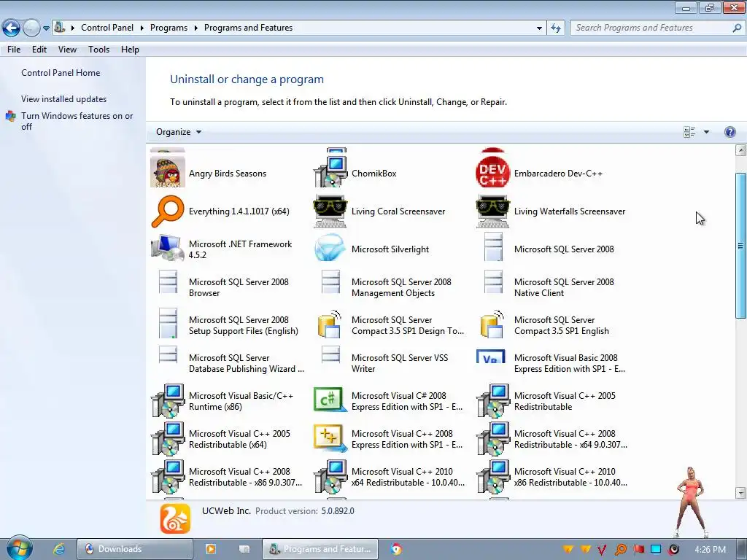Click the scroll down arrow of the list
Viewport: 747px width, 560px height.
[x=740, y=492]
